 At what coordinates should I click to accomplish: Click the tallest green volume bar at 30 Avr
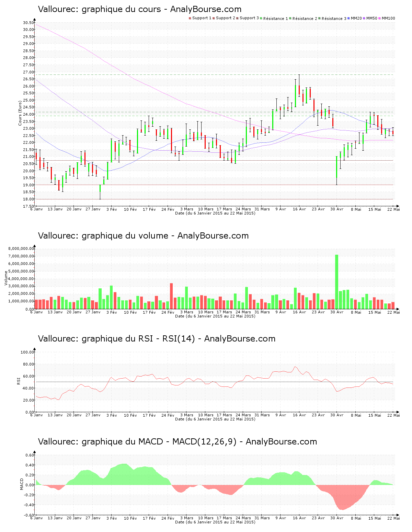pos(337,281)
